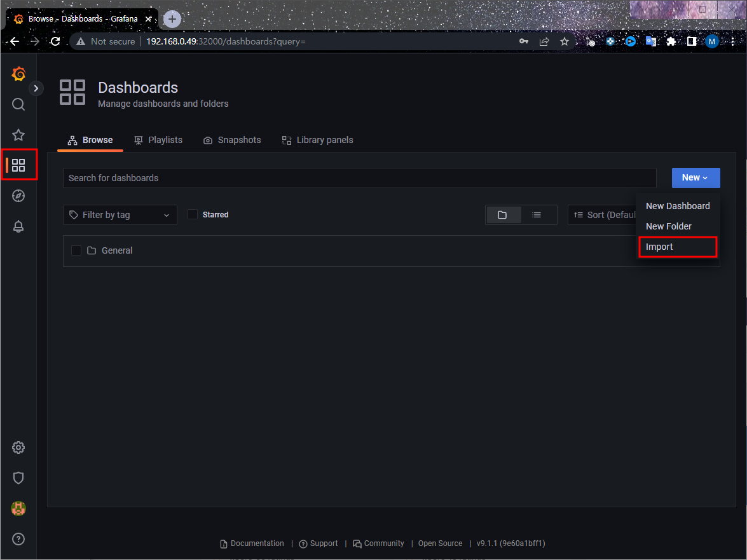Switch to the Playlists tab
The height and width of the screenshot is (560, 747).
[159, 140]
